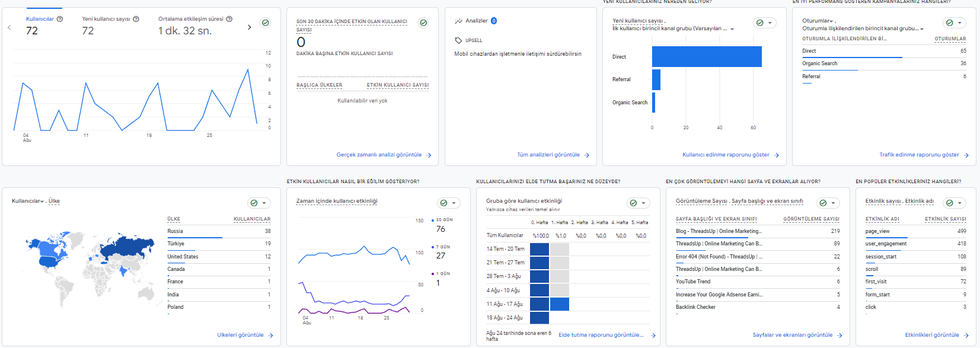Select the Kullanıcılar metric tab

coord(44,25)
